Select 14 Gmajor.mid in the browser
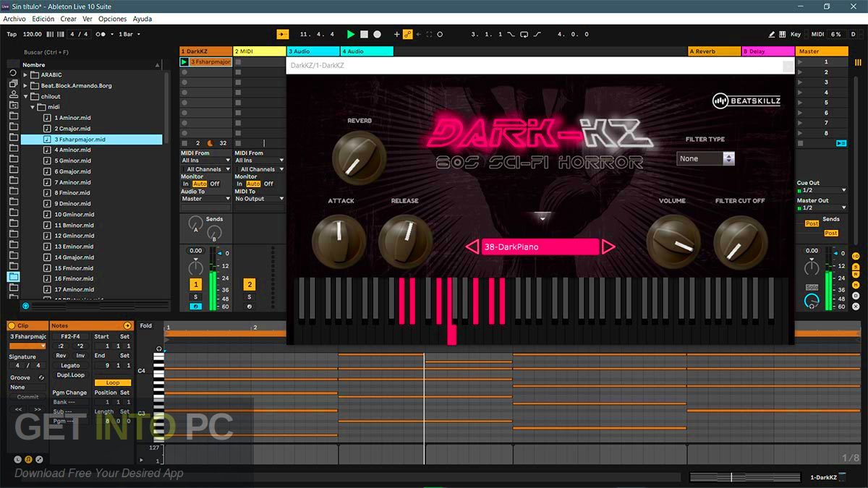Screen dimensions: 868x488 (74, 257)
